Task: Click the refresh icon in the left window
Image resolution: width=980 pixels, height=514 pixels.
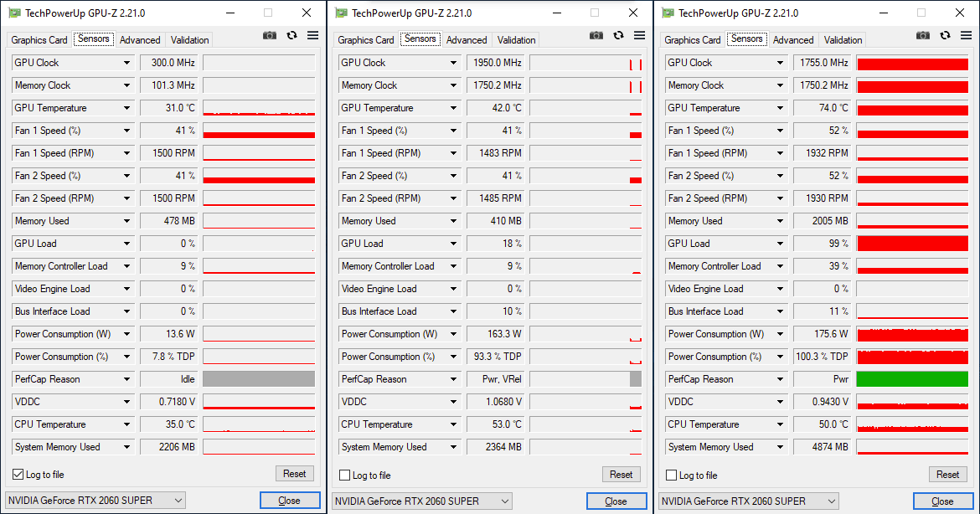Action: click(x=291, y=35)
